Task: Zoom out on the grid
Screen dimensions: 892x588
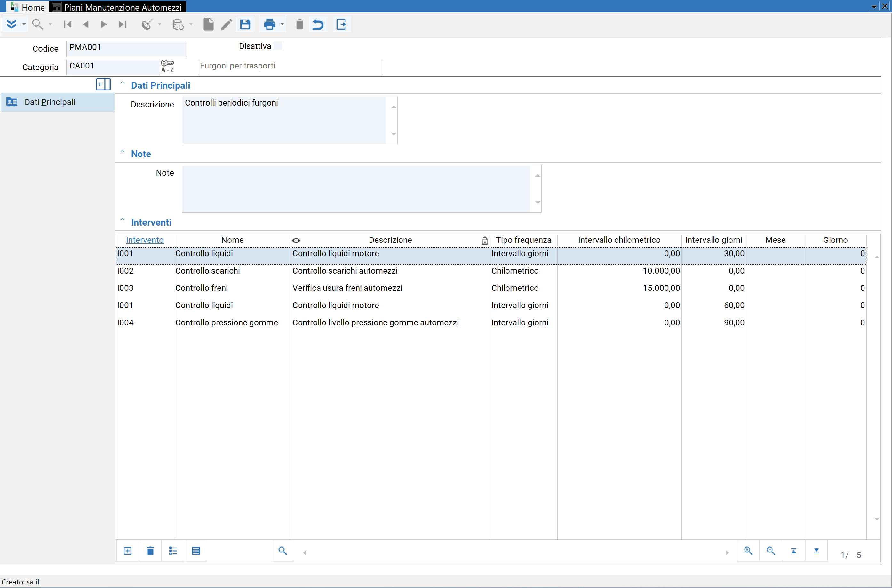Action: pos(771,551)
